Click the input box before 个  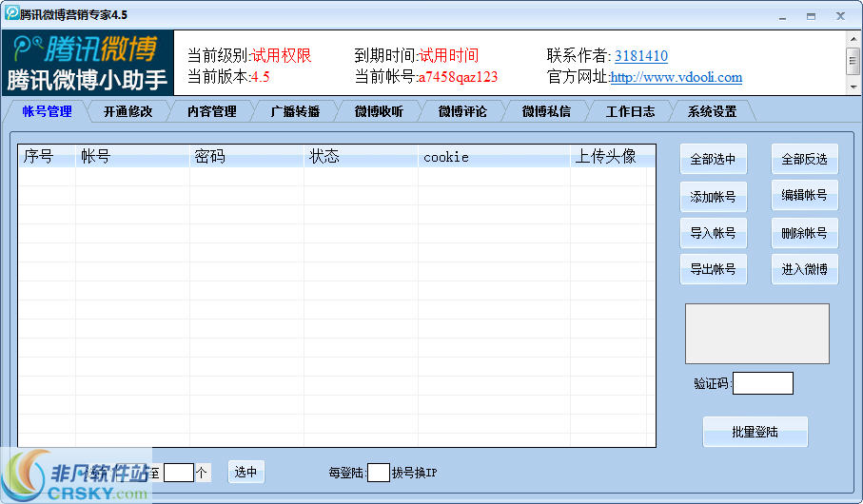(x=179, y=473)
